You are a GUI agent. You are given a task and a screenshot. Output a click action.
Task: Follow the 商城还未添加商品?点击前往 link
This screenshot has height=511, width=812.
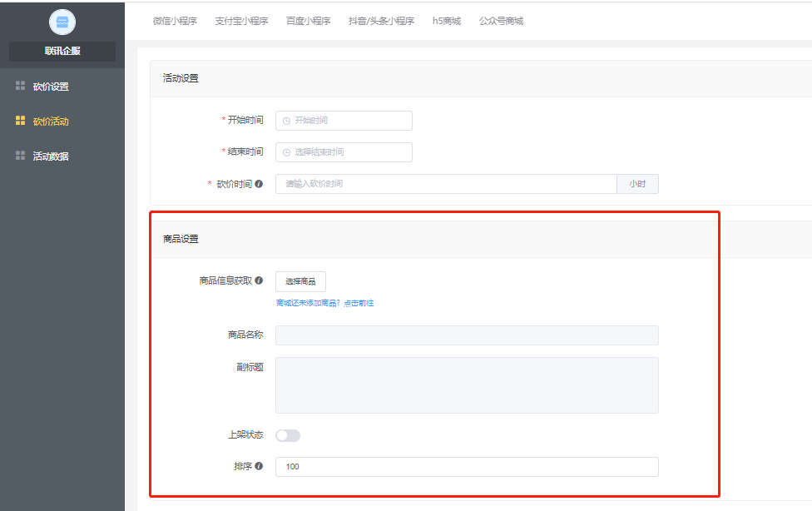click(x=325, y=303)
